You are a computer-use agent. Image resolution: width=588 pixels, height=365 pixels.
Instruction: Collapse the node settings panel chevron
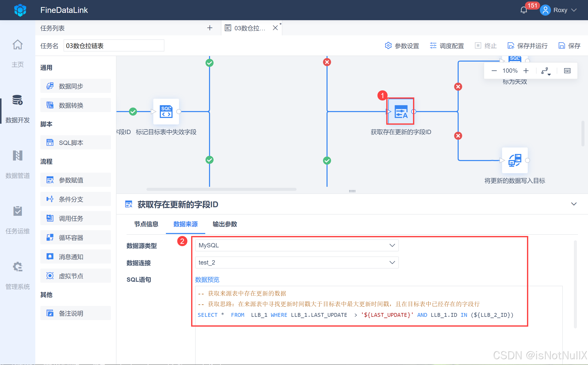pyautogui.click(x=574, y=204)
